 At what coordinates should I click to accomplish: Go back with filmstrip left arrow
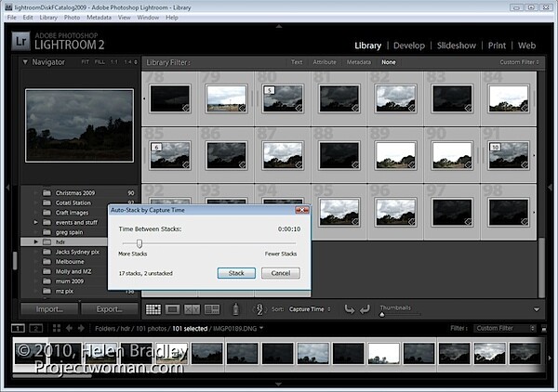tap(70, 328)
